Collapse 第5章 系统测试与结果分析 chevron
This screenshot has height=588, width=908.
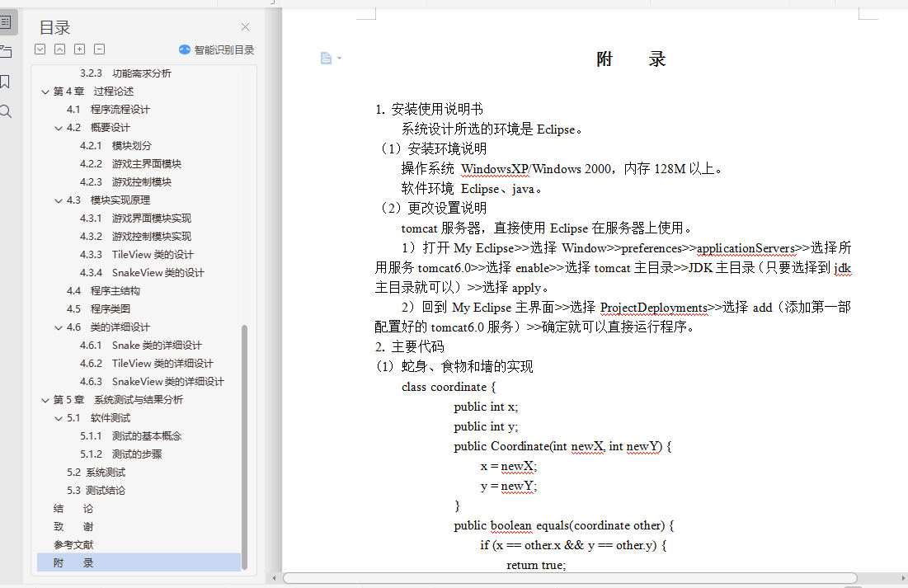pos(45,400)
